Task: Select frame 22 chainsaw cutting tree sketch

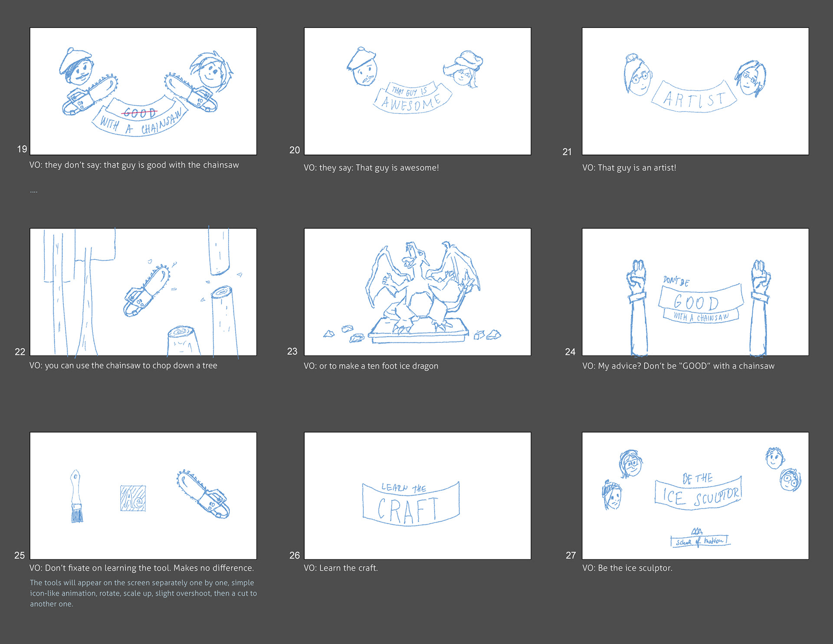Action: (x=143, y=292)
